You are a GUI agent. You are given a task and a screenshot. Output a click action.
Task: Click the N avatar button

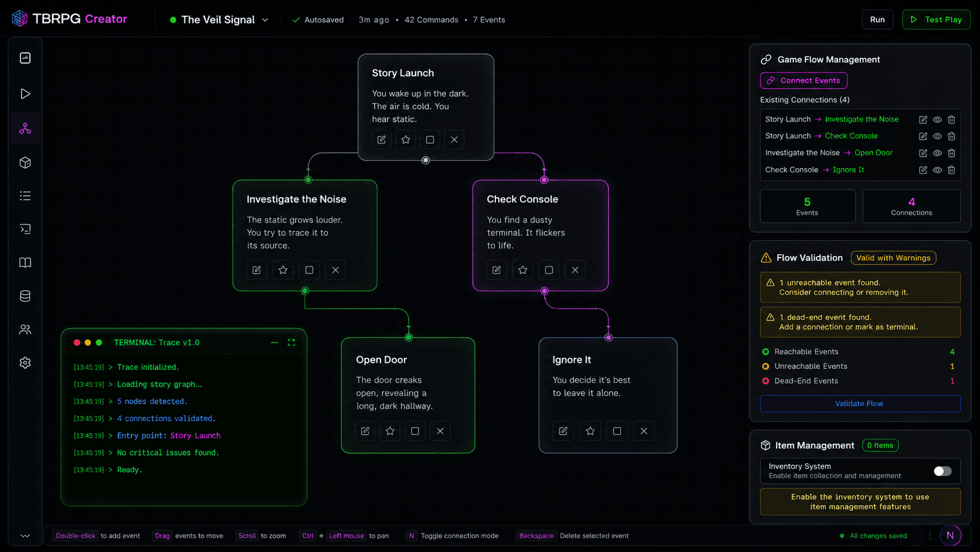click(950, 535)
